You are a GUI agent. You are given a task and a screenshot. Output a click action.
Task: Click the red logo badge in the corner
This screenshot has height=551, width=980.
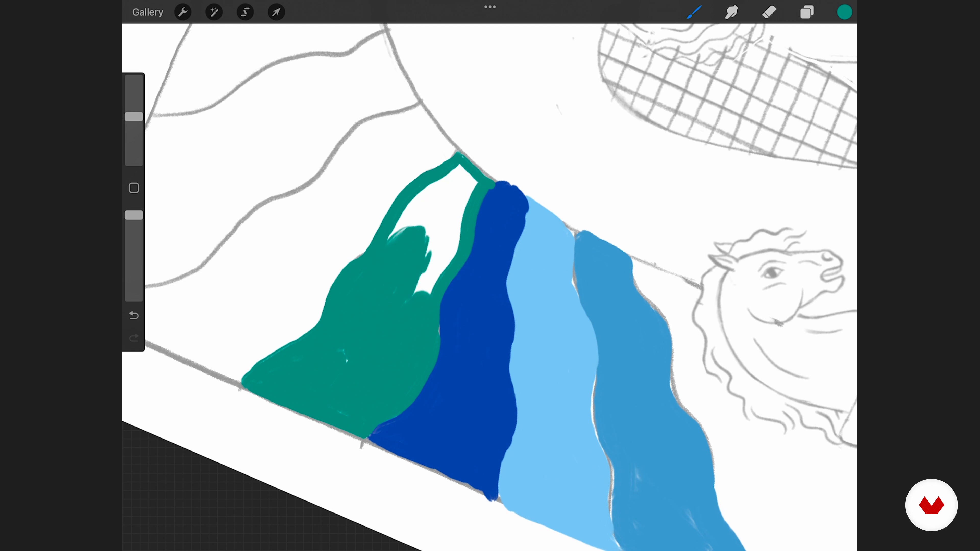[x=931, y=505]
